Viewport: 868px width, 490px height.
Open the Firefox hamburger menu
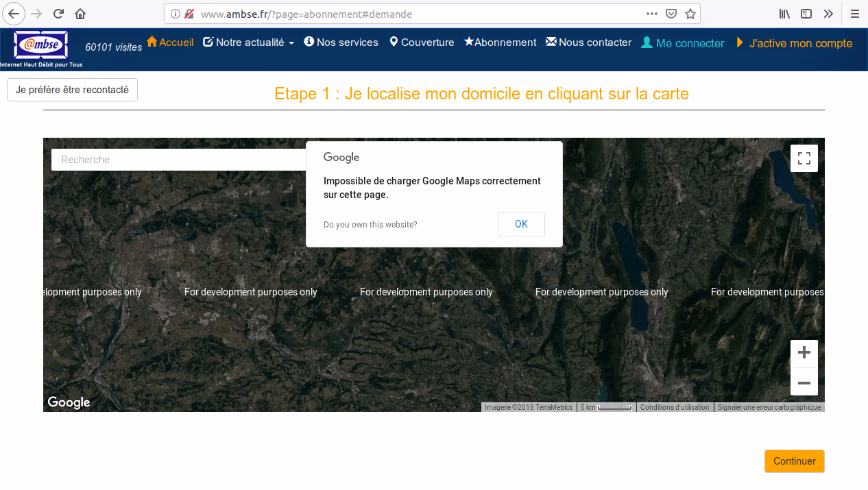[855, 14]
